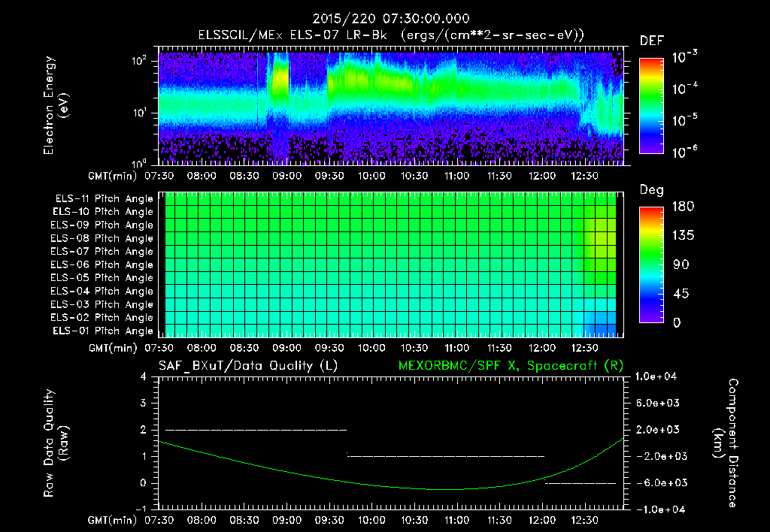Click the Raw Data Quality (Raw) axis label
The width and height of the screenshot is (770, 532).
point(56,443)
